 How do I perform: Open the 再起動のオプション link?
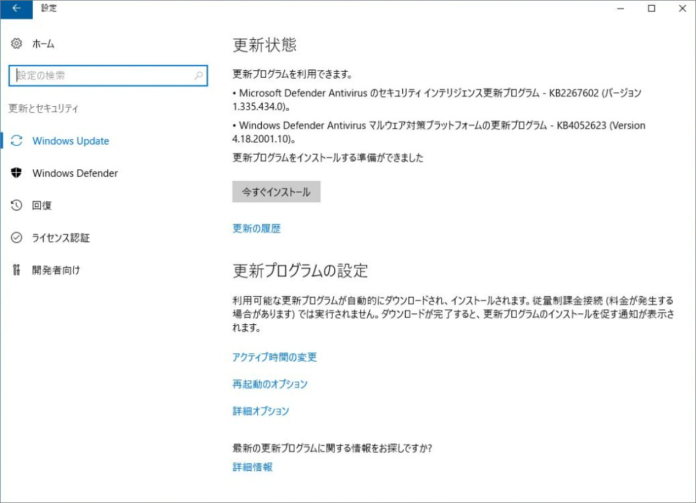pos(270,384)
